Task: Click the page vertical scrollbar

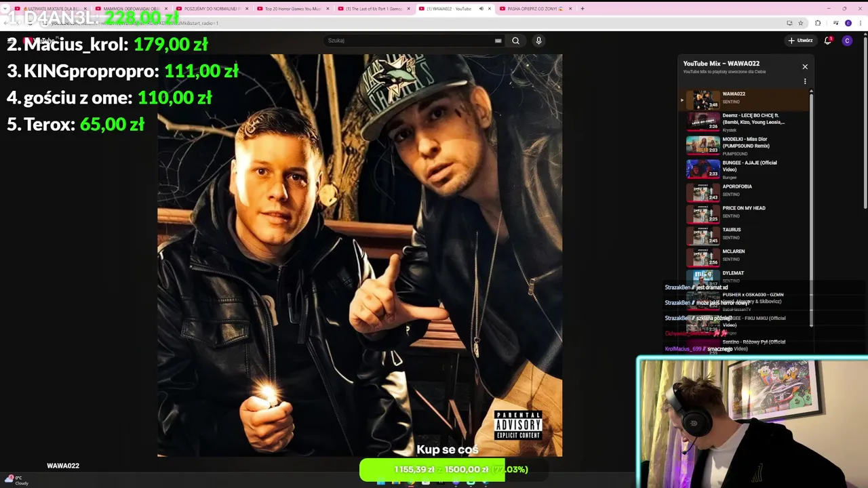Action: point(865,122)
